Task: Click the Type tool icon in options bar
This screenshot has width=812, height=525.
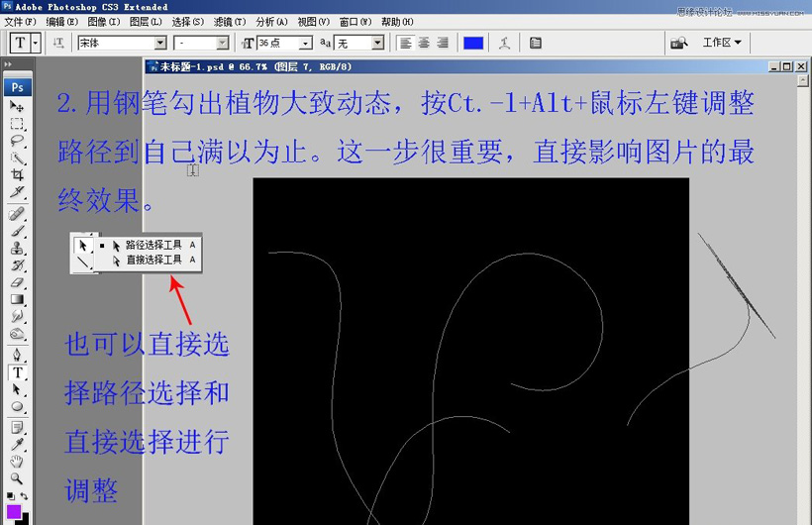Action: coord(20,43)
